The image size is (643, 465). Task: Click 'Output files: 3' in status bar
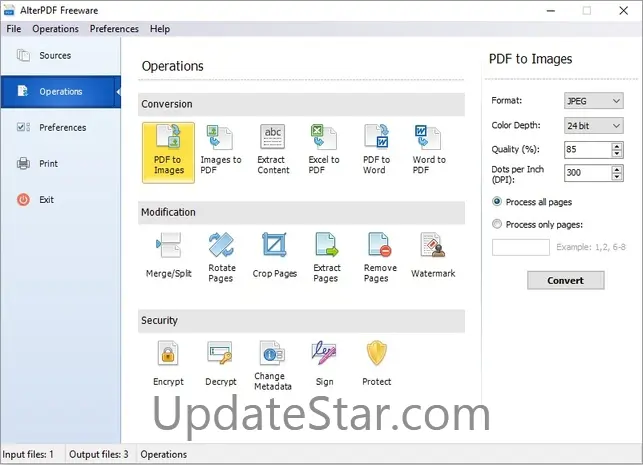[98, 454]
